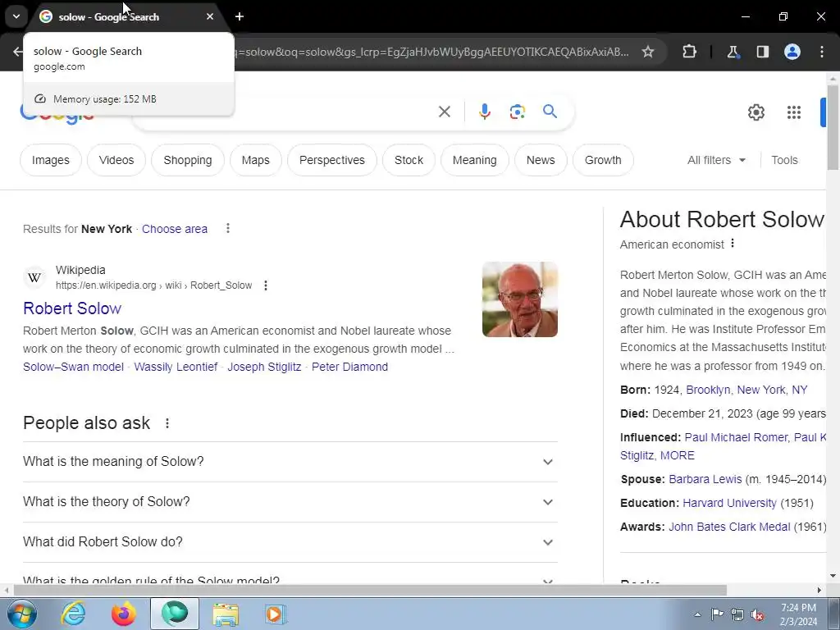Launch Internet Explorer from the taskbar

coord(73,614)
